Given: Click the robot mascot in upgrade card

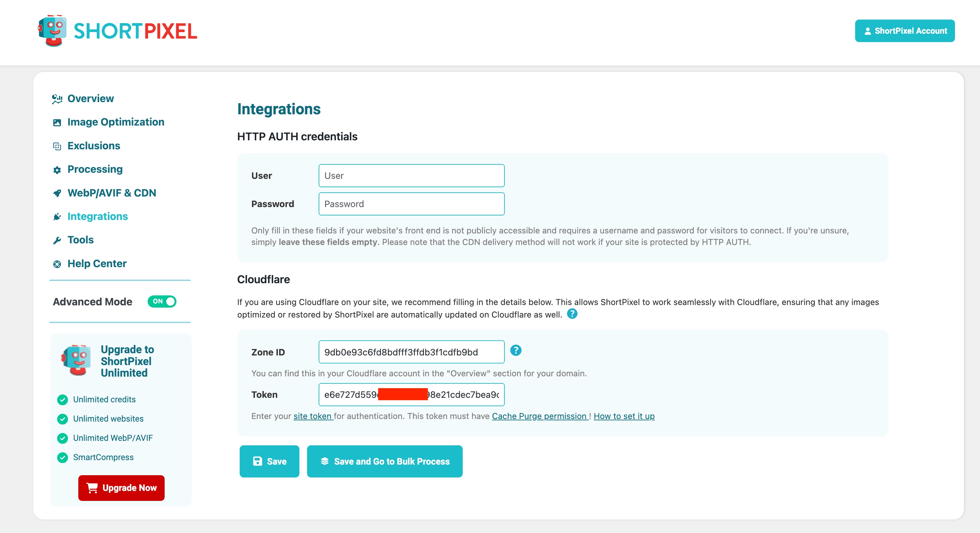Looking at the screenshot, I should 76,360.
